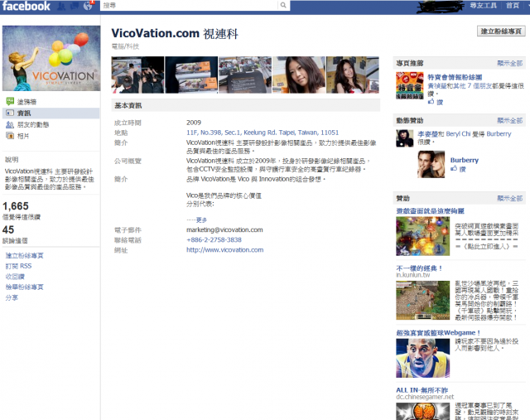Open 尋友工具 in the top bar
The width and height of the screenshot is (530, 420).
(x=484, y=6)
